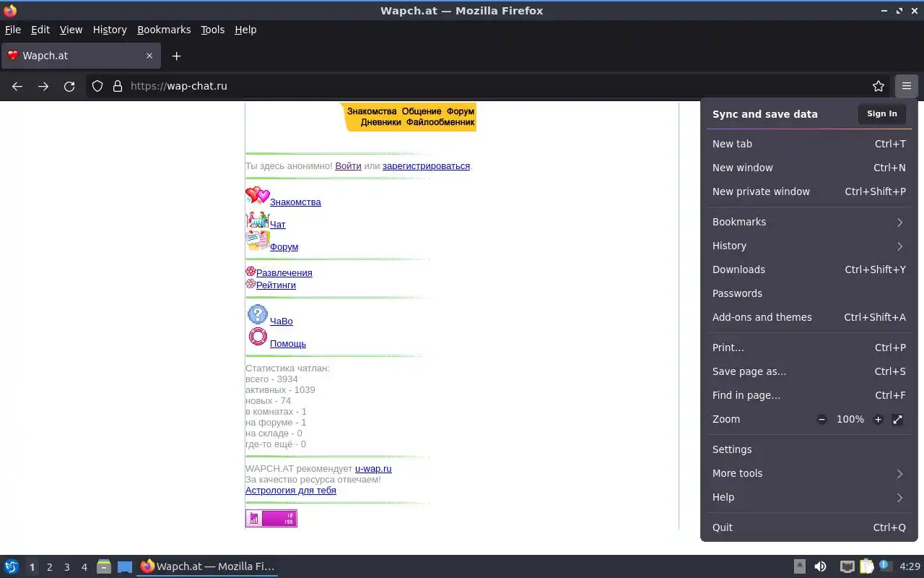
Task: Open the clipboard tray icon
Action: coord(866,567)
